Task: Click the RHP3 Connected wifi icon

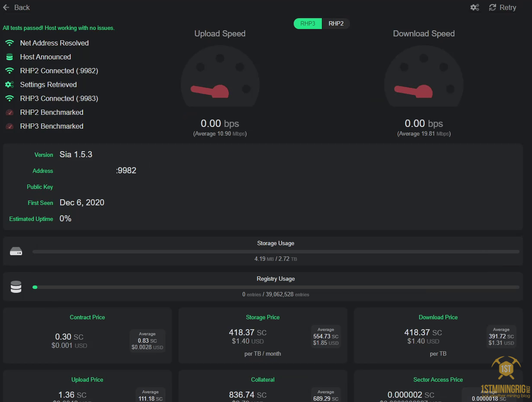Action: pyautogui.click(x=10, y=98)
